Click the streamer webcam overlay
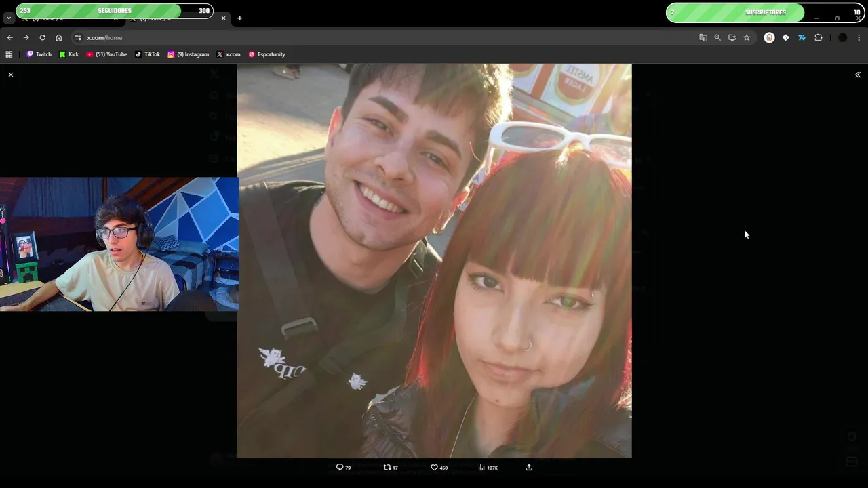 119,244
